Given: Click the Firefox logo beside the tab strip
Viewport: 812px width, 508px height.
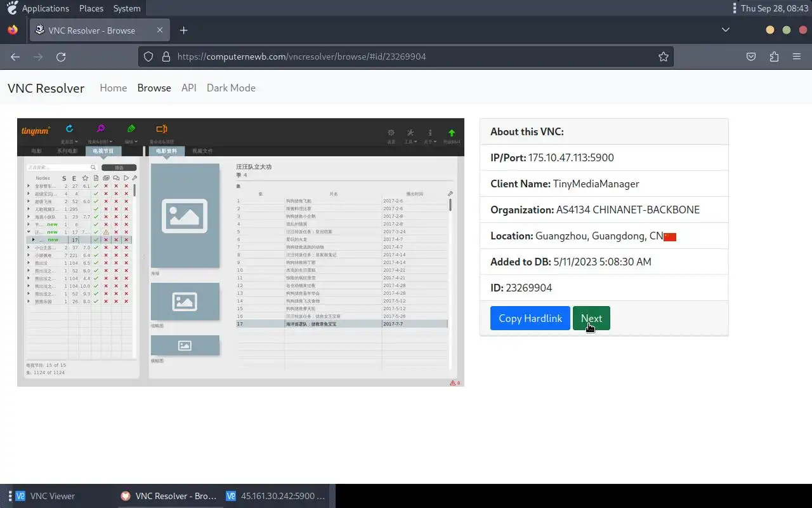Looking at the screenshot, I should click(x=13, y=30).
